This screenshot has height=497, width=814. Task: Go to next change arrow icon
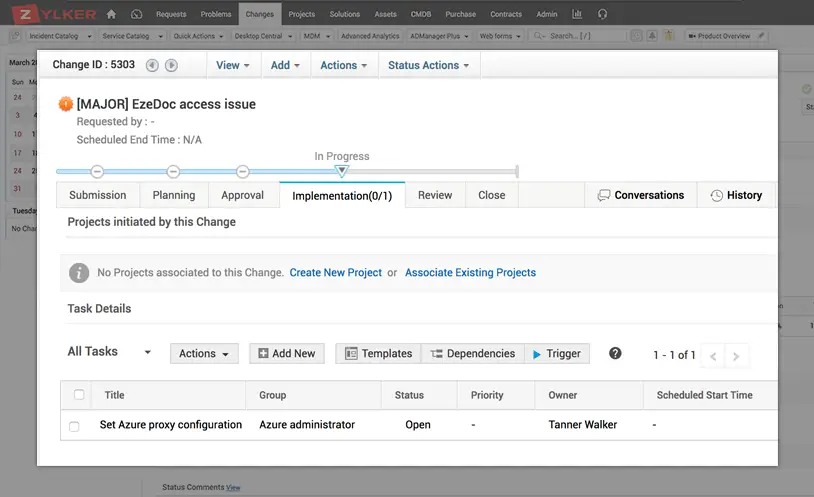[x=171, y=65]
